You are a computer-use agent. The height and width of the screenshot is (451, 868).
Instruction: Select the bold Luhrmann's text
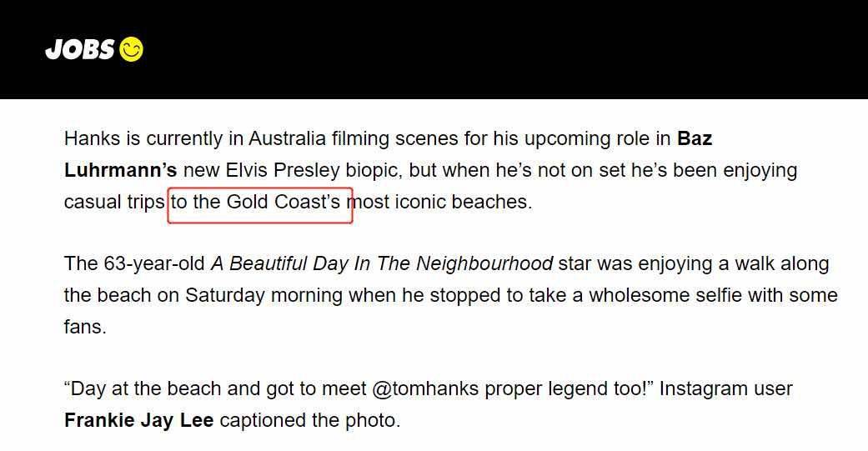pyautogui.click(x=120, y=170)
